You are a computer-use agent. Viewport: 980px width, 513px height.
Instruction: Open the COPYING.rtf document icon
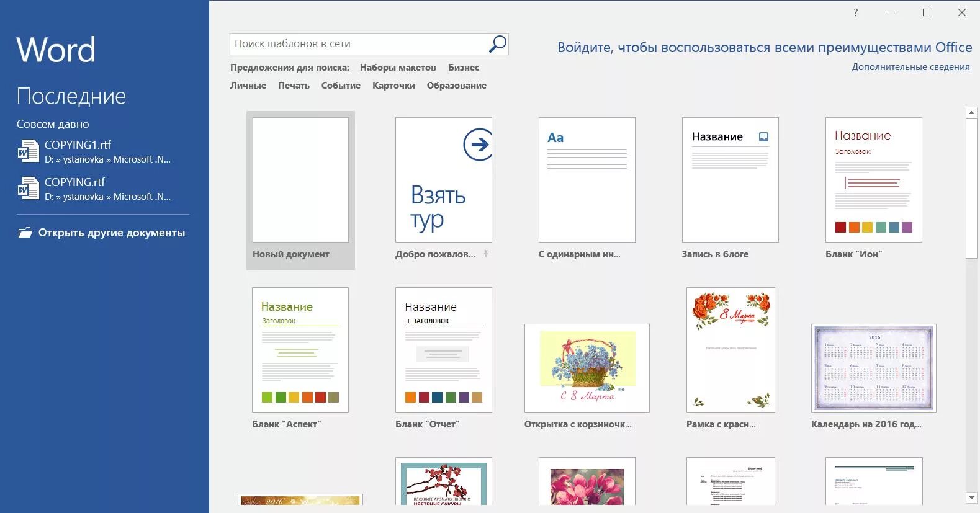pos(29,189)
